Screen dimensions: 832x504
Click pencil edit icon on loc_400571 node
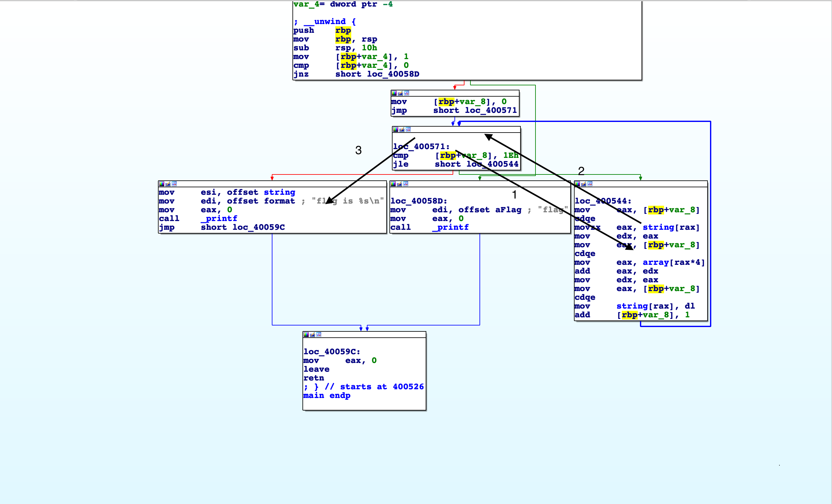(x=402, y=130)
